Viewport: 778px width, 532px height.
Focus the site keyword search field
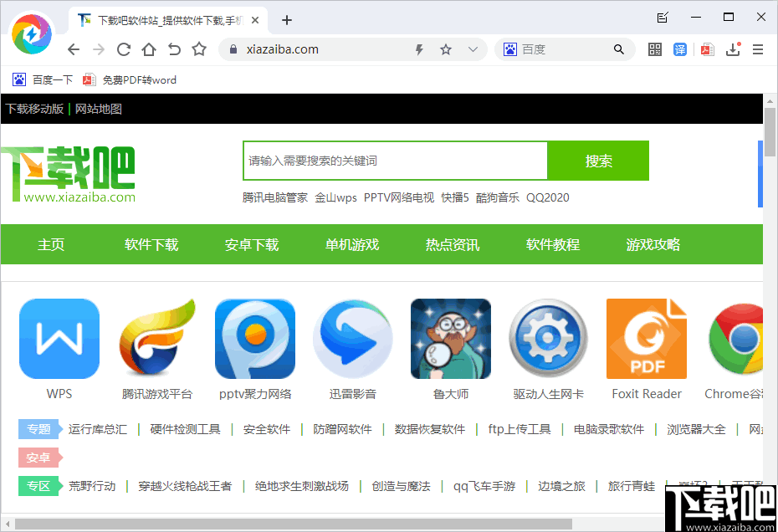click(x=395, y=161)
